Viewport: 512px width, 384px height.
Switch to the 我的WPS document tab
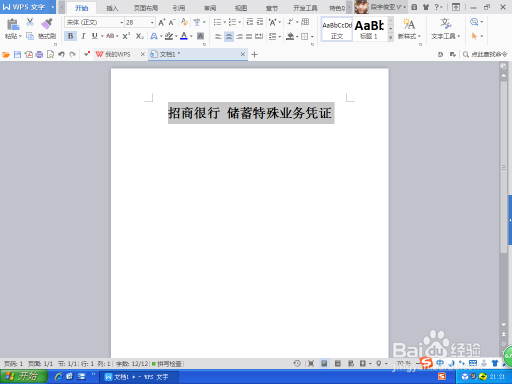pos(117,54)
